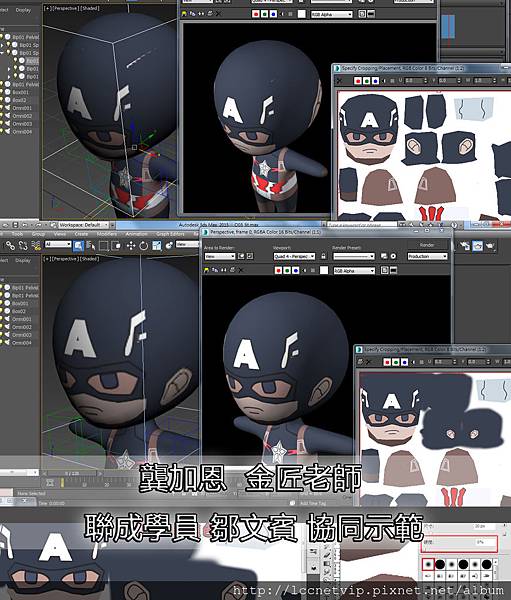Select the highlighted first brush preset

428,564
